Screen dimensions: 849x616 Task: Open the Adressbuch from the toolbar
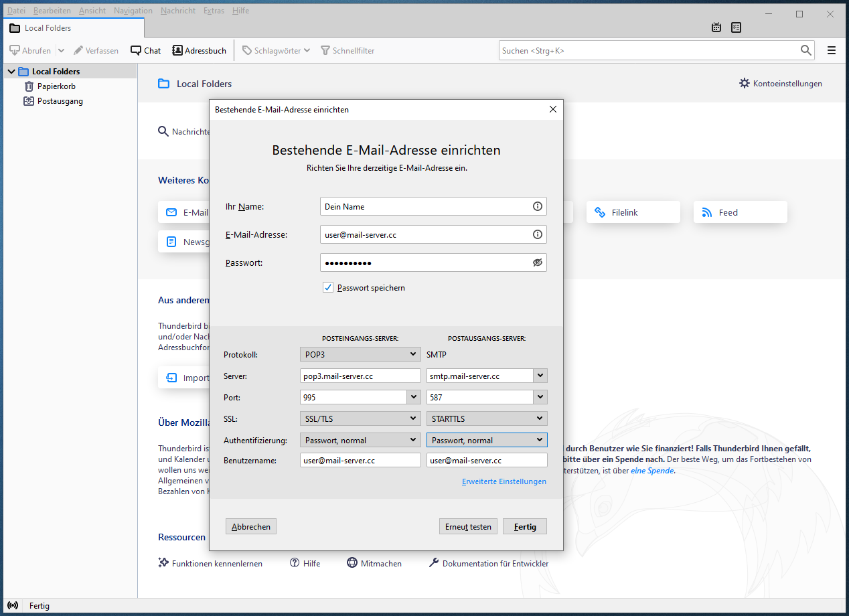coord(199,50)
